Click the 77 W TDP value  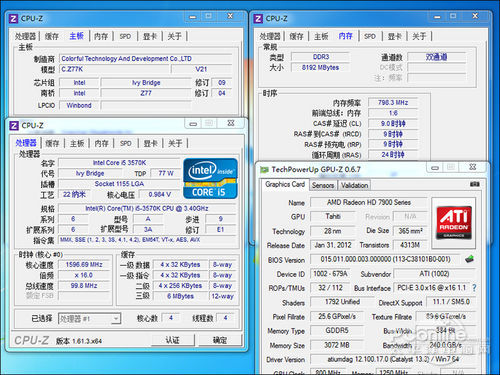166,173
